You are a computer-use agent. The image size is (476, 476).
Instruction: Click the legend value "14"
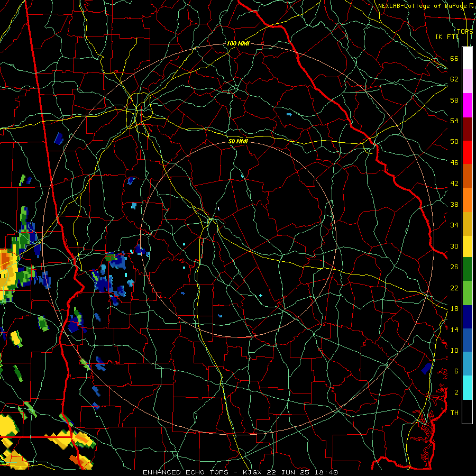454,329
